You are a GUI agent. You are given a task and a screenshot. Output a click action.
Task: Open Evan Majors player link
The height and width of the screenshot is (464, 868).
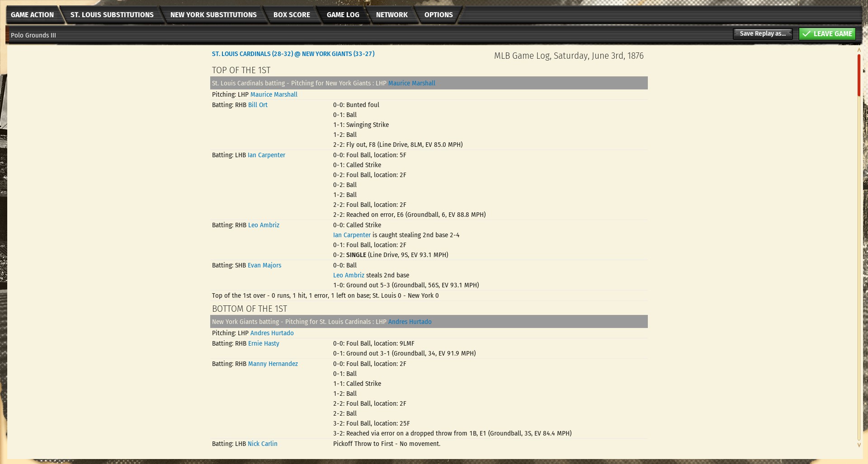[x=264, y=265]
